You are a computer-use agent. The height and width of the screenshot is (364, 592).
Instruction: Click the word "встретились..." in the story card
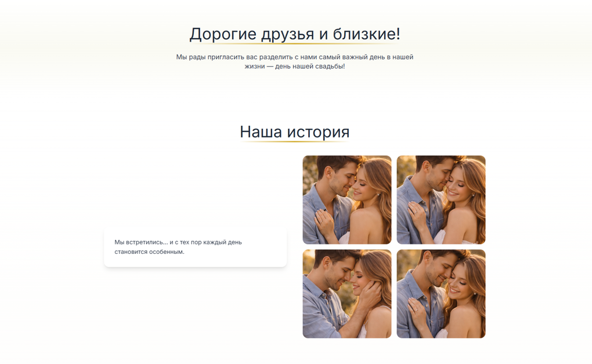[x=146, y=242]
